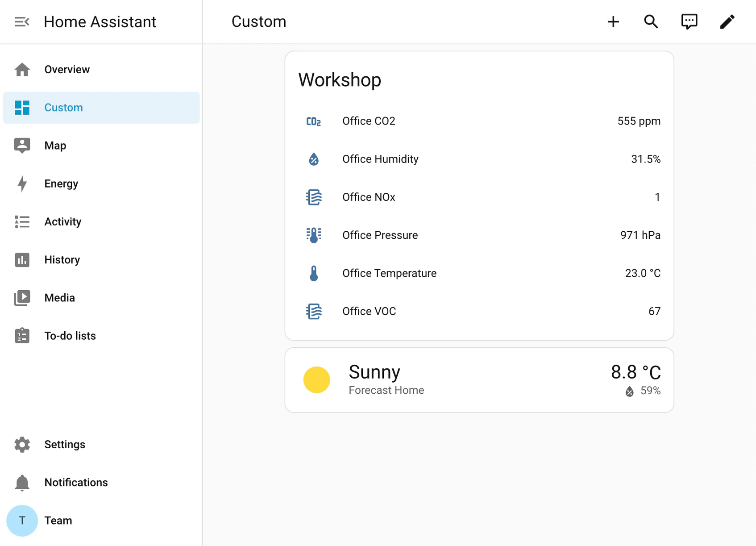756x546 pixels.
Task: Click the Office Pressure gauge icon
Action: [313, 235]
